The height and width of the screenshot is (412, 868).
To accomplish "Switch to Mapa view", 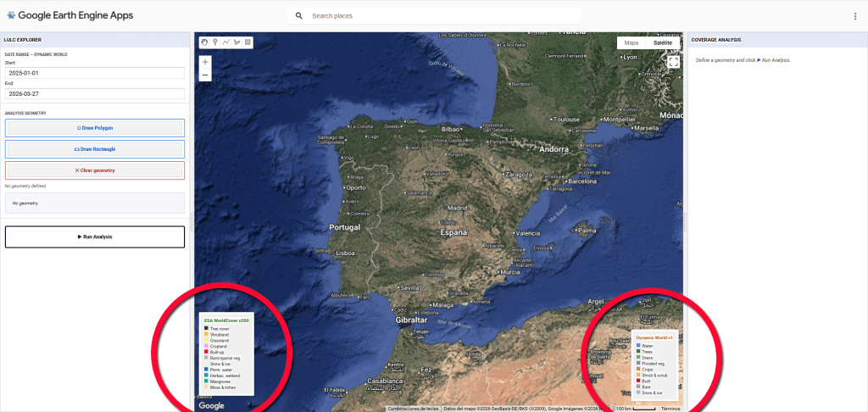I will click(631, 42).
